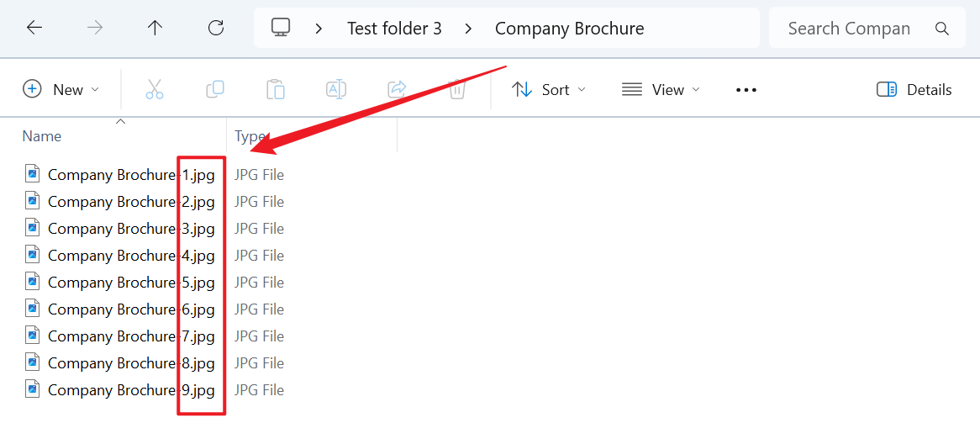Viewport: 980px width, 423px height.
Task: Expand the Sort options dropdown
Action: tap(549, 89)
